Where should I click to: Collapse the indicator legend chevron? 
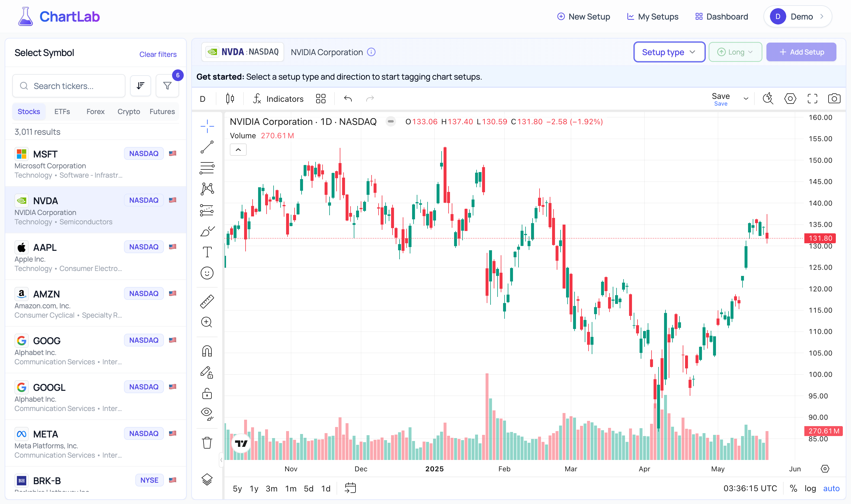(238, 150)
